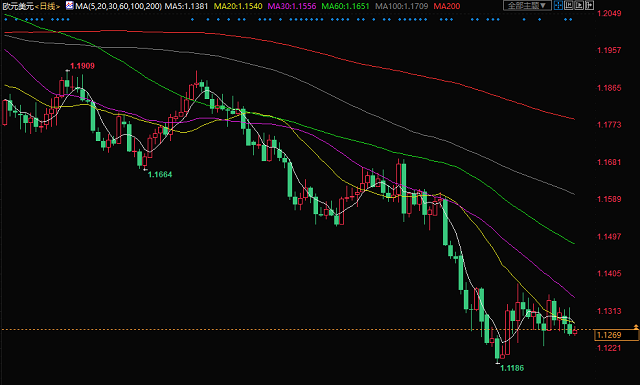The image size is (640, 385).
Task: Click the 1.1186 low price marker
Action: 512,368
